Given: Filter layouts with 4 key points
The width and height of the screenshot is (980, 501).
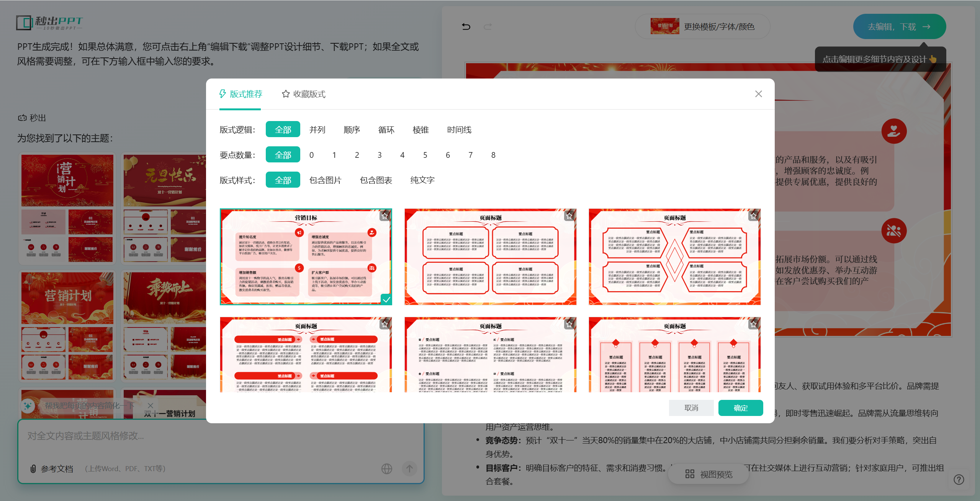Looking at the screenshot, I should 402,155.
